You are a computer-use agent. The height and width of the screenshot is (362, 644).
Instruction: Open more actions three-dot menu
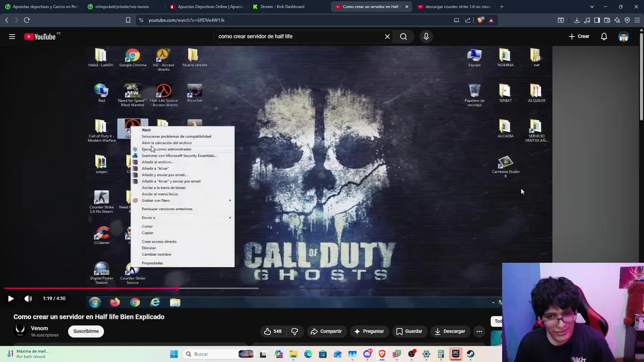pyautogui.click(x=479, y=331)
